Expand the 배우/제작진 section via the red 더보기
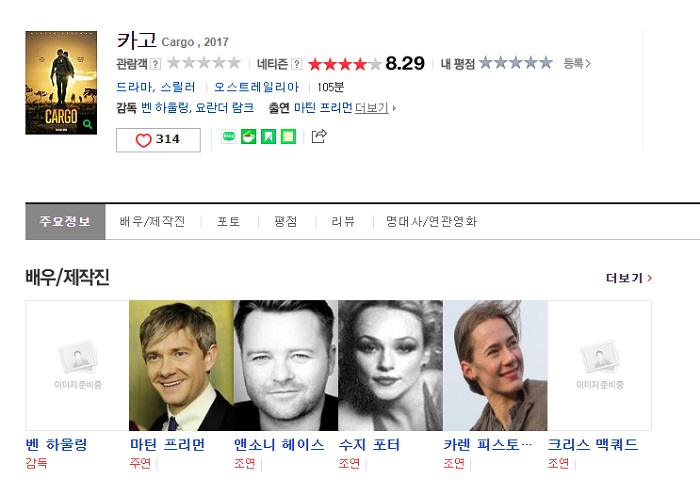Viewport: 700px width, 495px height. 629,278
